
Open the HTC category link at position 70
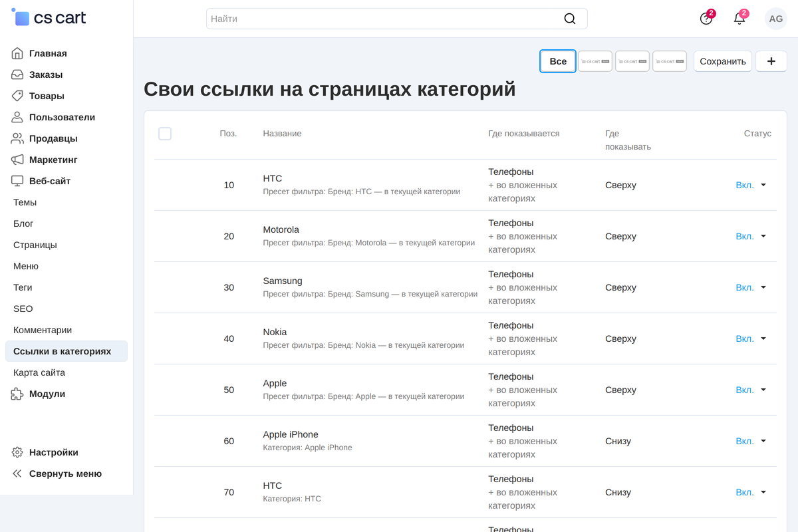[x=273, y=485]
